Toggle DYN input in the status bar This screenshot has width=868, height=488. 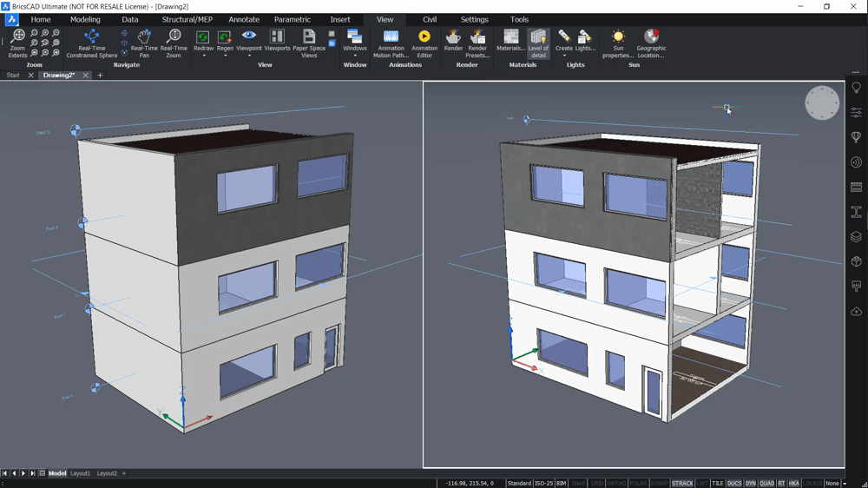point(751,484)
